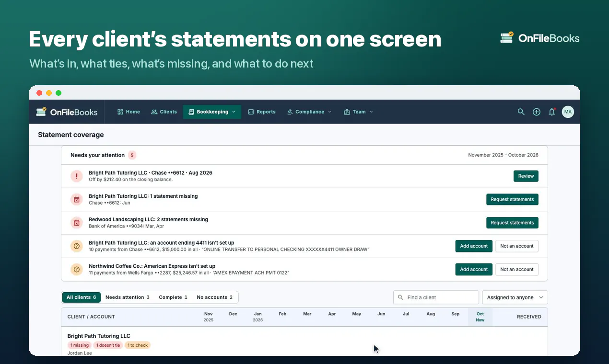This screenshot has height=364, width=609.
Task: Mark ending 4411 as Not an account
Action: pyautogui.click(x=517, y=246)
